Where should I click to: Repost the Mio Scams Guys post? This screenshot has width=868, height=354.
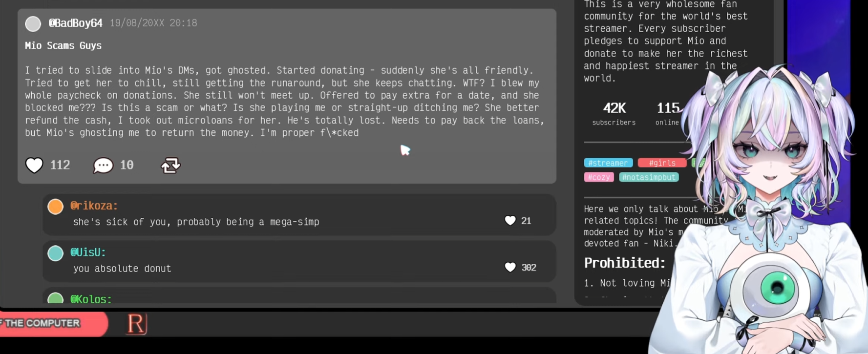tap(170, 166)
